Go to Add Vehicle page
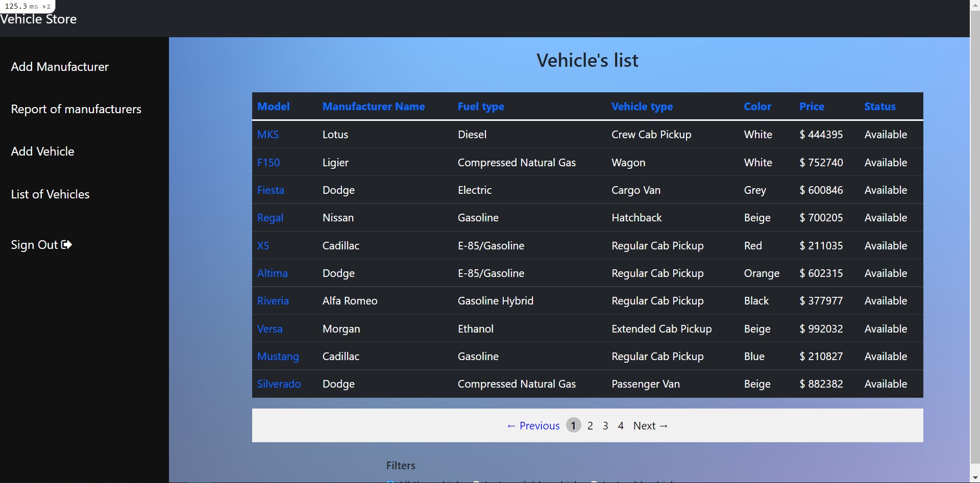Viewport: 980px width, 483px height. point(42,151)
